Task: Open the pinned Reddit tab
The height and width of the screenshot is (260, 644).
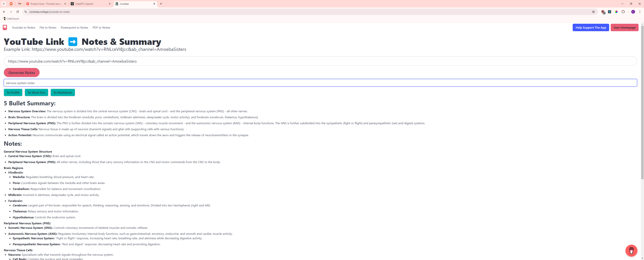Action: coord(11,4)
